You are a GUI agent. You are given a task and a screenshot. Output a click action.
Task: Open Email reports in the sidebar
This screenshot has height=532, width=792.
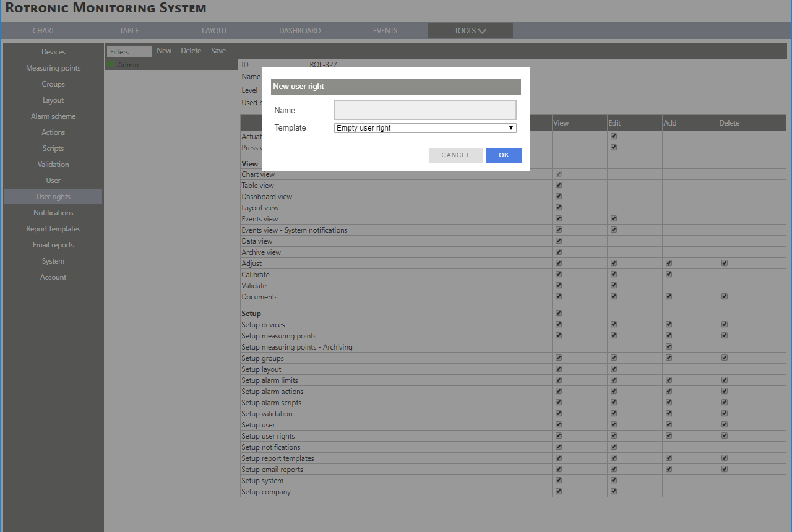53,245
